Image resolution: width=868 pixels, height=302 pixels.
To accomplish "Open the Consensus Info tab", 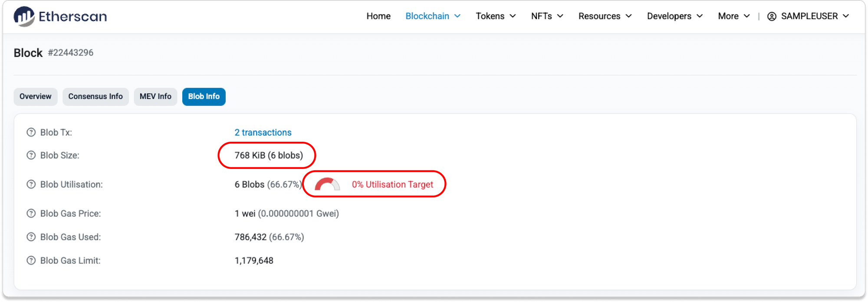I will pyautogui.click(x=95, y=97).
